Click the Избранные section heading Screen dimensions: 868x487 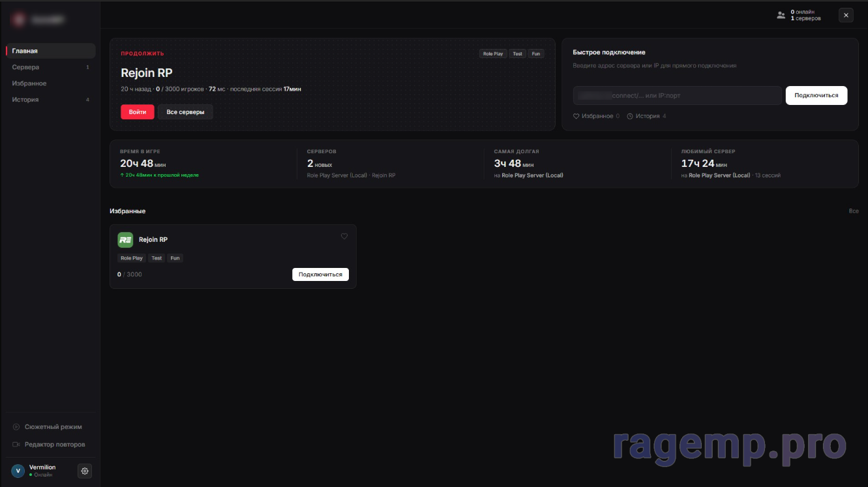(x=127, y=211)
